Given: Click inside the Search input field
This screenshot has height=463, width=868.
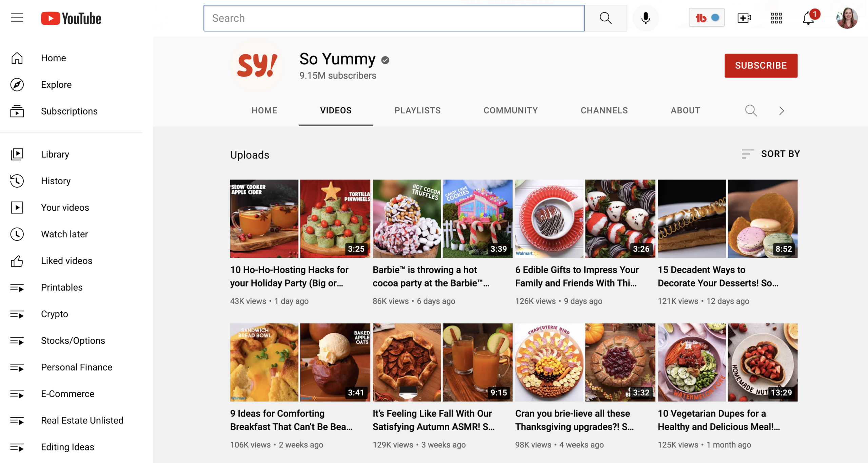Looking at the screenshot, I should 394,18.
